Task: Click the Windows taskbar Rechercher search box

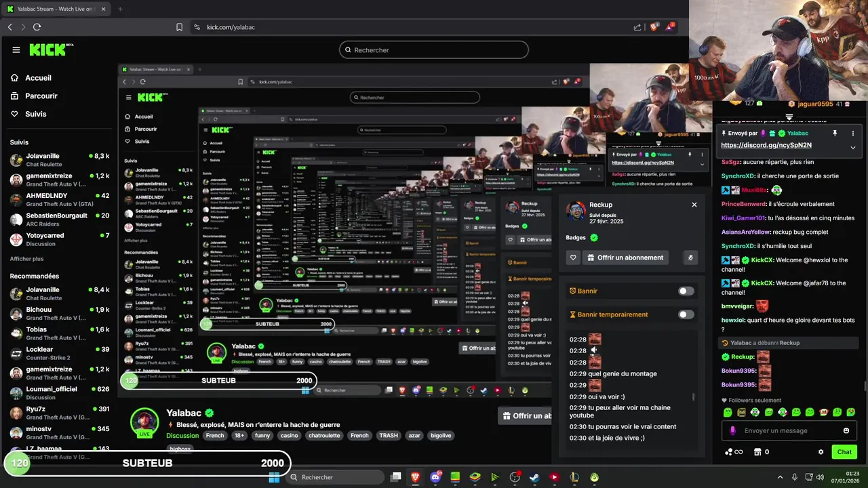Action: coord(335,477)
